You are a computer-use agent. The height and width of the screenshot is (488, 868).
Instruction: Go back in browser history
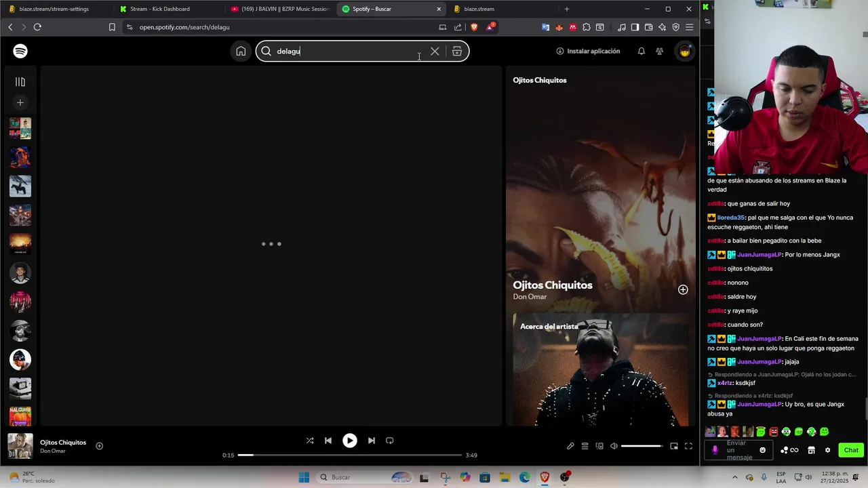(x=10, y=27)
